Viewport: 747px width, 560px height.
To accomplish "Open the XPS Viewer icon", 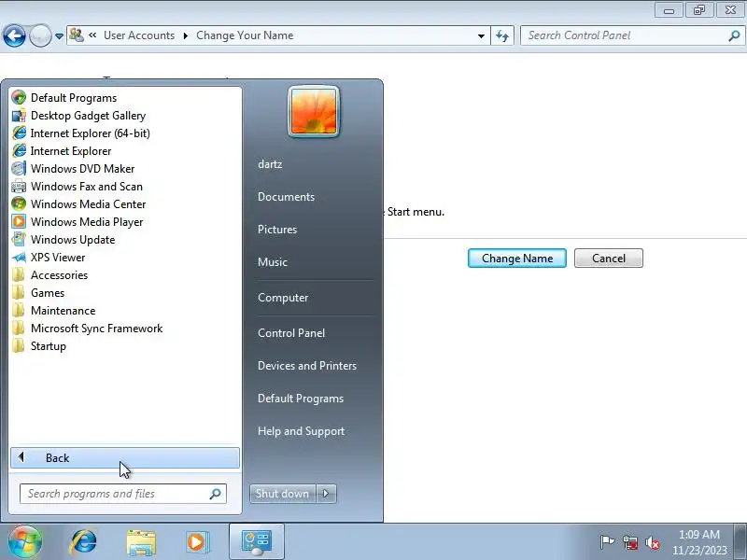I will point(19,258).
